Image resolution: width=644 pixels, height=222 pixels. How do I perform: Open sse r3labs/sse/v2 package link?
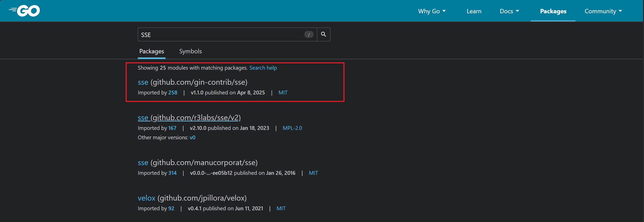tap(189, 118)
